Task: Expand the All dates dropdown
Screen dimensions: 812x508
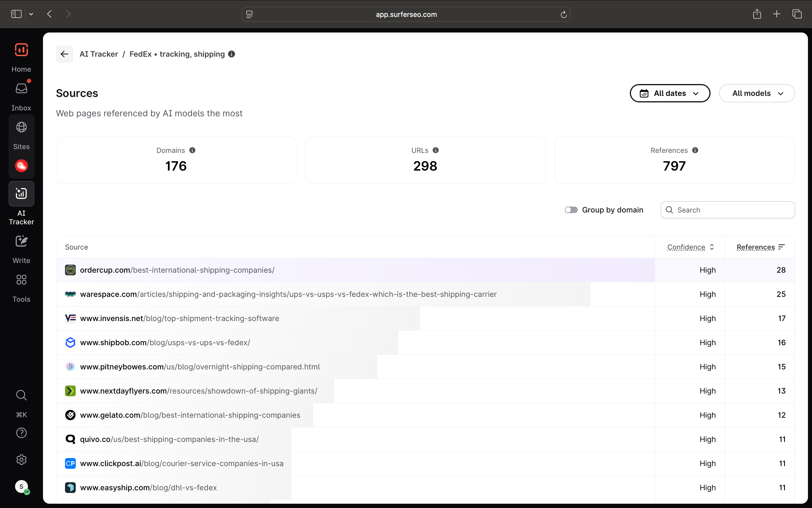Action: pos(670,93)
